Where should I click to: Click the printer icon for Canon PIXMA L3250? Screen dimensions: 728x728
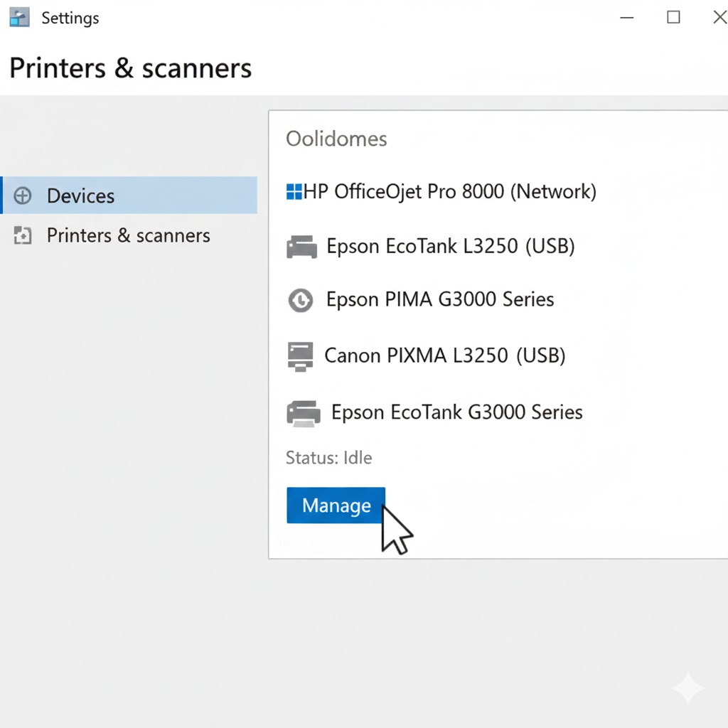pos(300,355)
